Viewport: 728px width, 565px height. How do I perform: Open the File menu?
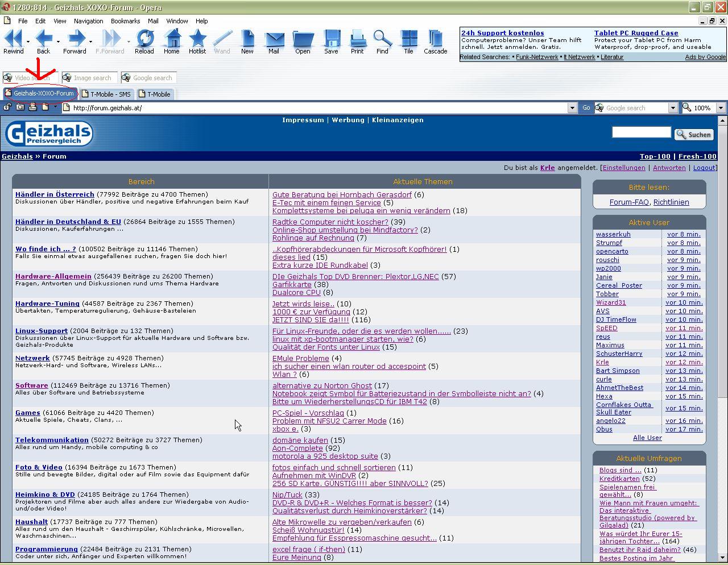pos(23,21)
